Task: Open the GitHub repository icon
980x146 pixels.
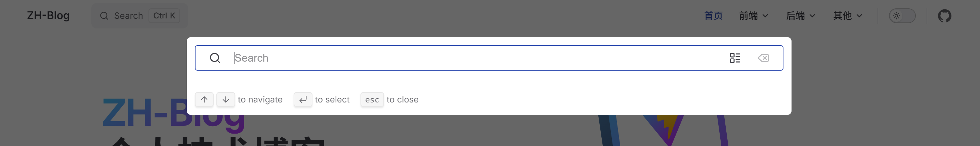Action: point(944,16)
